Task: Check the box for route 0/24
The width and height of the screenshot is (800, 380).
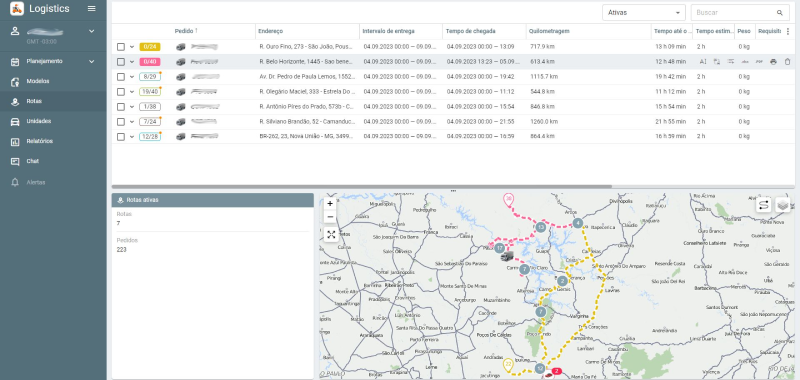Action: [120, 47]
